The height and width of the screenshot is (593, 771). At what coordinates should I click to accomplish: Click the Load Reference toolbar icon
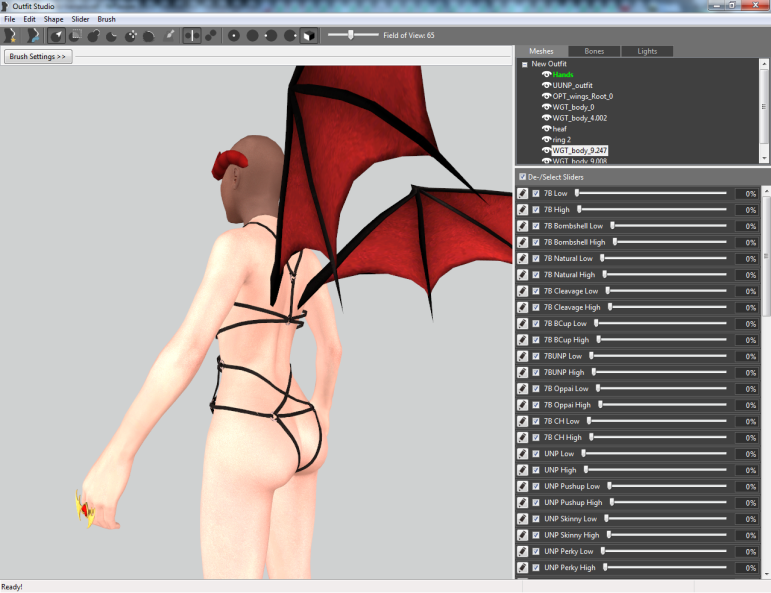click(x=33, y=35)
